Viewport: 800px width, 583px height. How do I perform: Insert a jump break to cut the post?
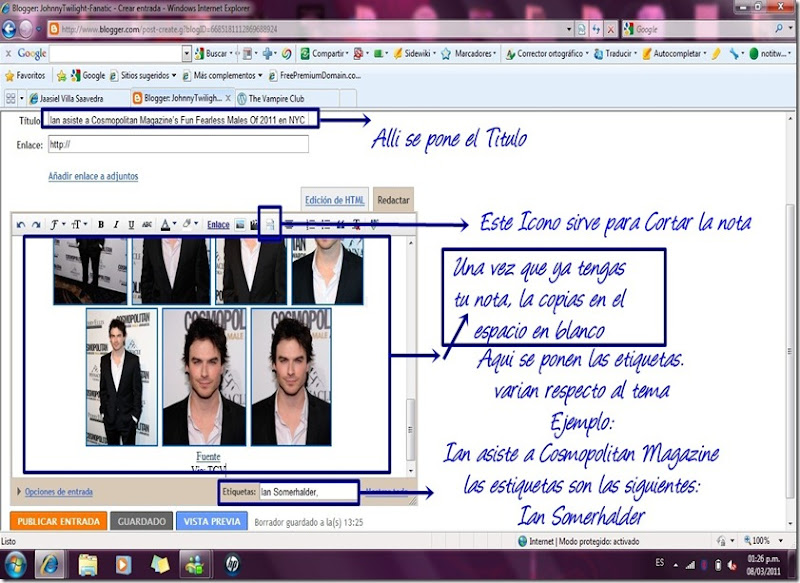pos(270,224)
